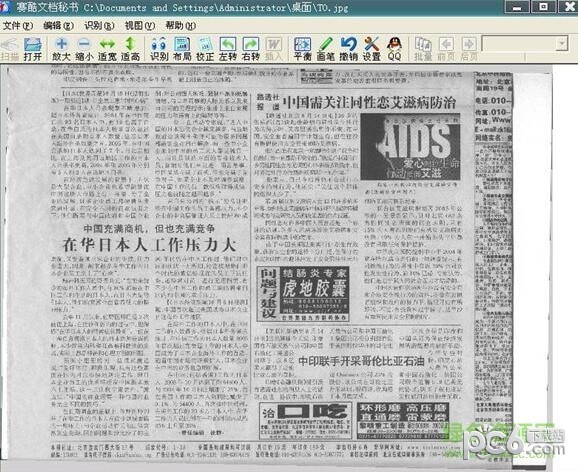Deskew image with 校正 icon
The height and width of the screenshot is (472, 578).
tap(205, 49)
